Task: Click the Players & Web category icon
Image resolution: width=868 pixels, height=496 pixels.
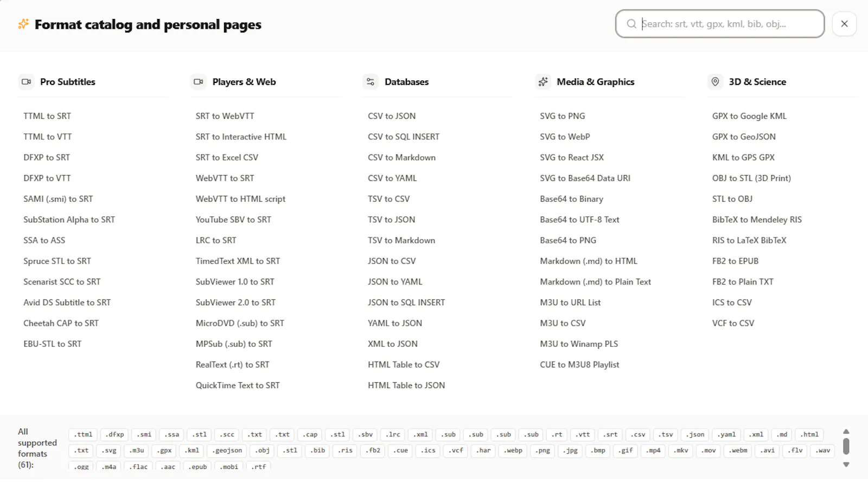Action: point(199,82)
